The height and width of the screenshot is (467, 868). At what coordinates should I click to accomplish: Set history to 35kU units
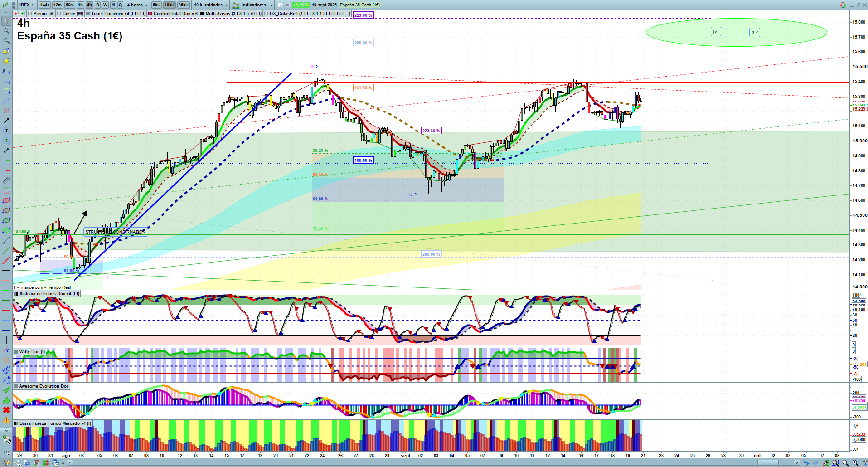coord(184,5)
